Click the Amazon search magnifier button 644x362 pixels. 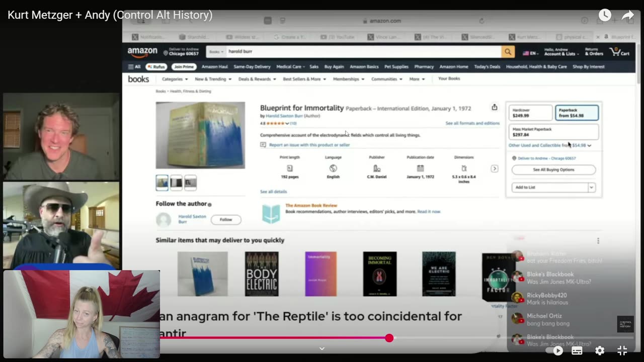click(x=508, y=51)
